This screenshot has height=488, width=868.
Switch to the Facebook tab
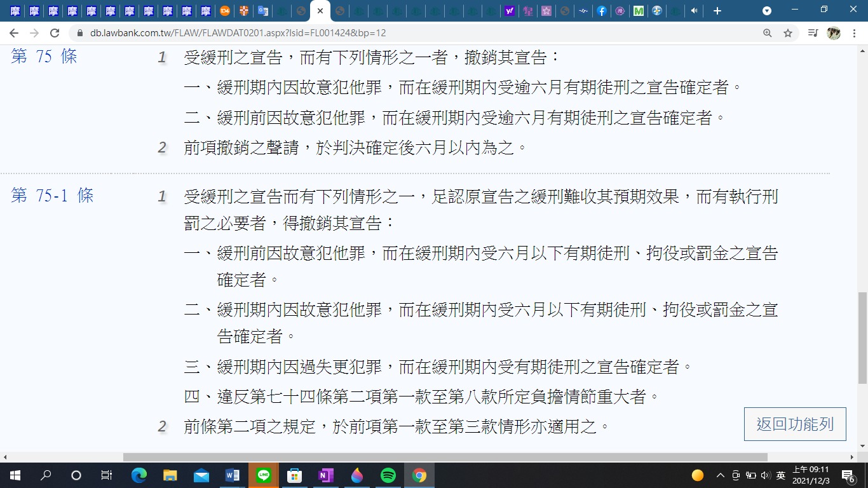click(601, 11)
